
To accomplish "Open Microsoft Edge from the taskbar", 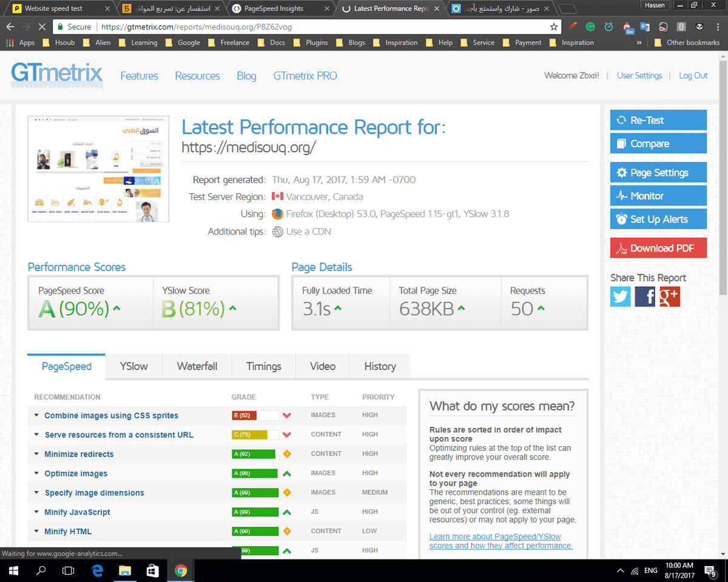I will [97, 570].
